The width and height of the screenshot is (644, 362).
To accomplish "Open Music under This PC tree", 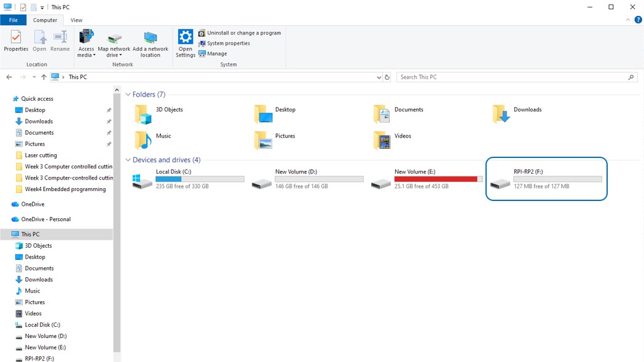I will pos(33,291).
